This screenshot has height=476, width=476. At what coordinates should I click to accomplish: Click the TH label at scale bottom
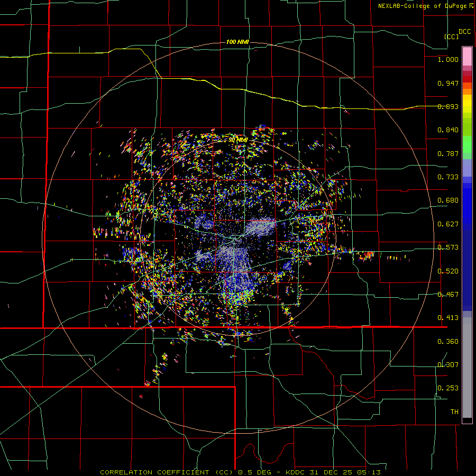(x=454, y=412)
